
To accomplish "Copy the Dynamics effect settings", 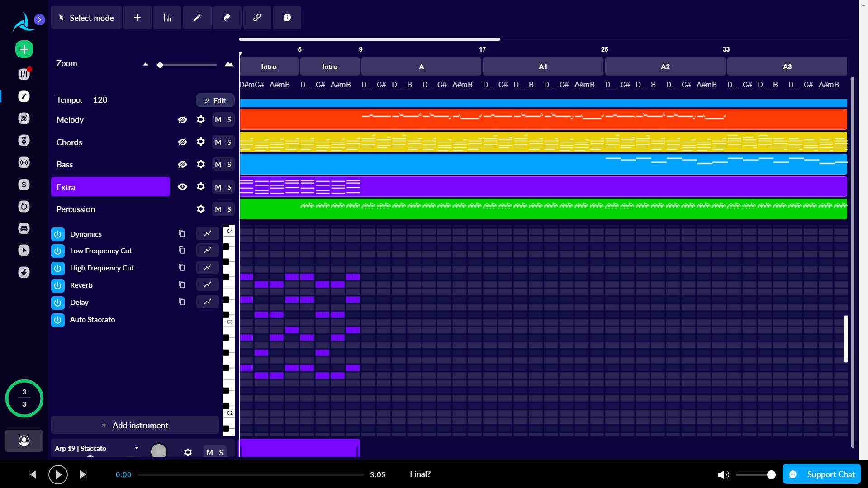I will tap(182, 234).
